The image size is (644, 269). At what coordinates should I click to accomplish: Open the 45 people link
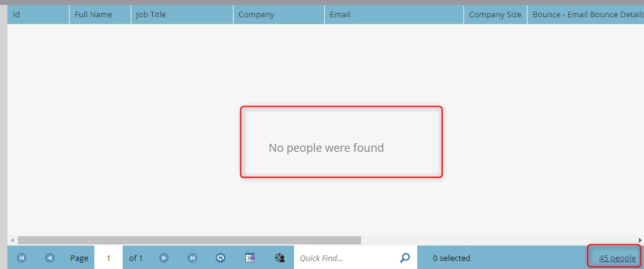(617, 259)
